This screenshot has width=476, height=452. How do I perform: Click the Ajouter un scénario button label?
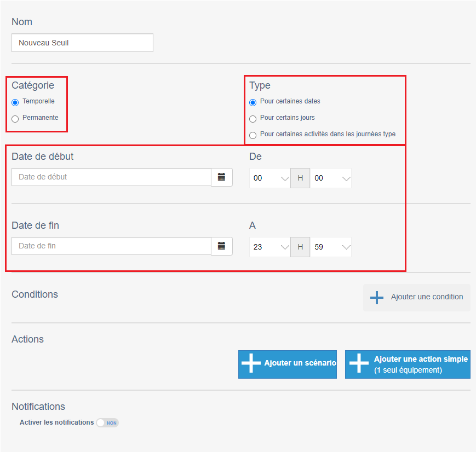(x=300, y=363)
